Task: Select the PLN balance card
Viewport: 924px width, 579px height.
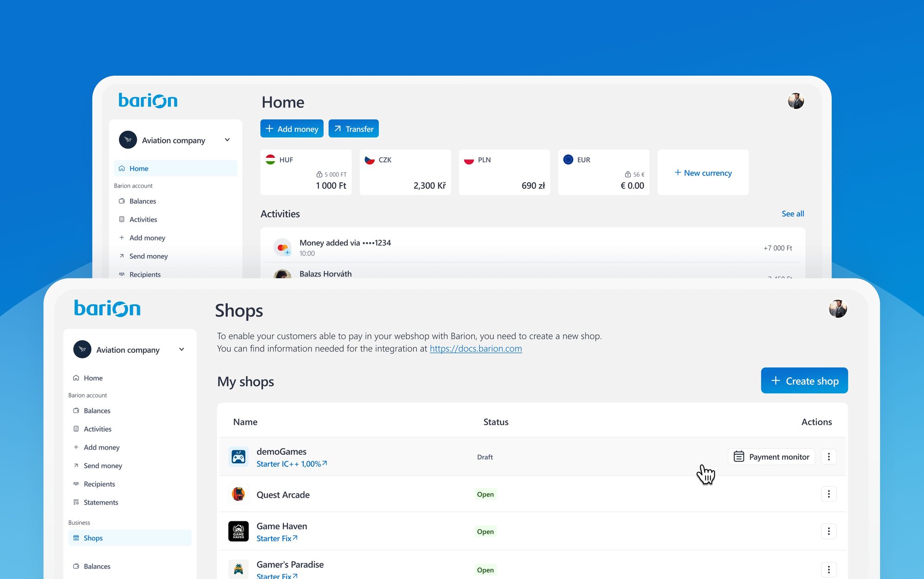Action: coord(505,172)
